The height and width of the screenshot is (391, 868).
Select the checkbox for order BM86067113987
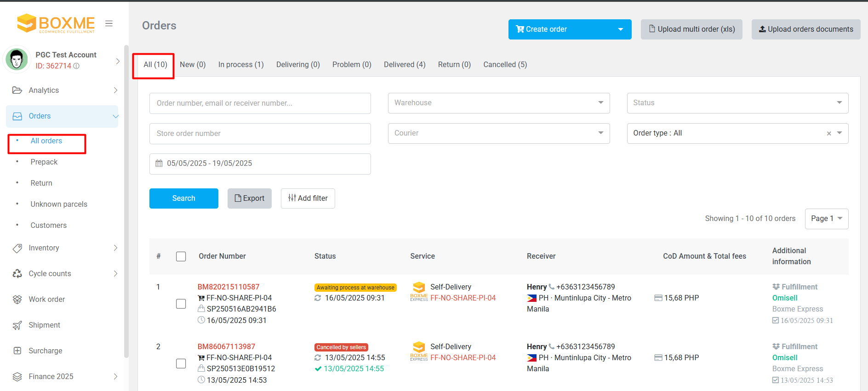click(x=181, y=364)
